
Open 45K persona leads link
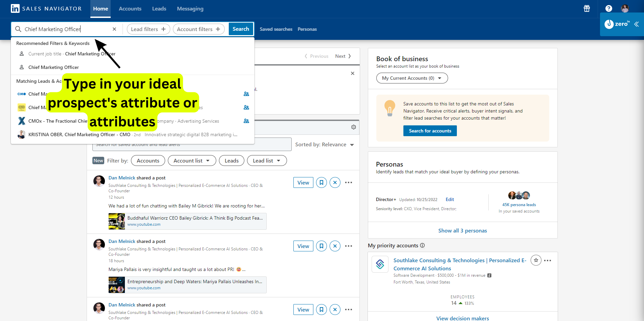coord(519,205)
